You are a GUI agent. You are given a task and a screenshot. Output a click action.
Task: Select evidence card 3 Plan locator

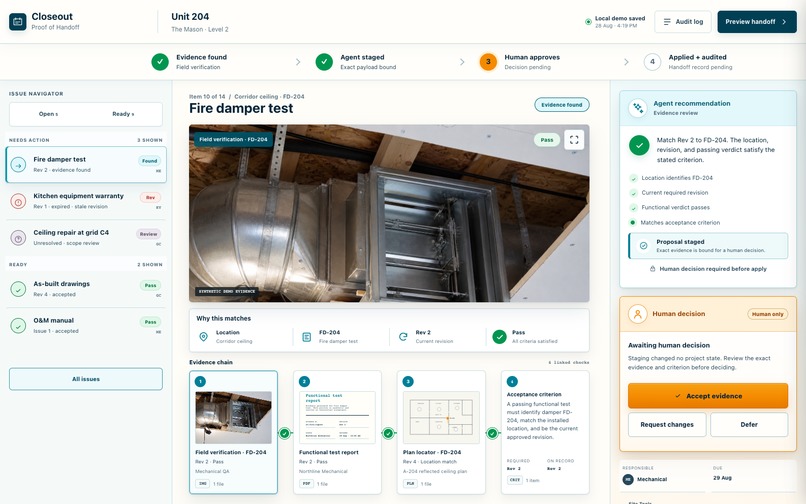click(441, 433)
